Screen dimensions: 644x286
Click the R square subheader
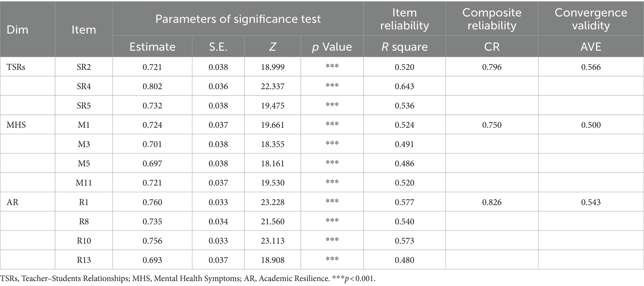[x=405, y=47]
